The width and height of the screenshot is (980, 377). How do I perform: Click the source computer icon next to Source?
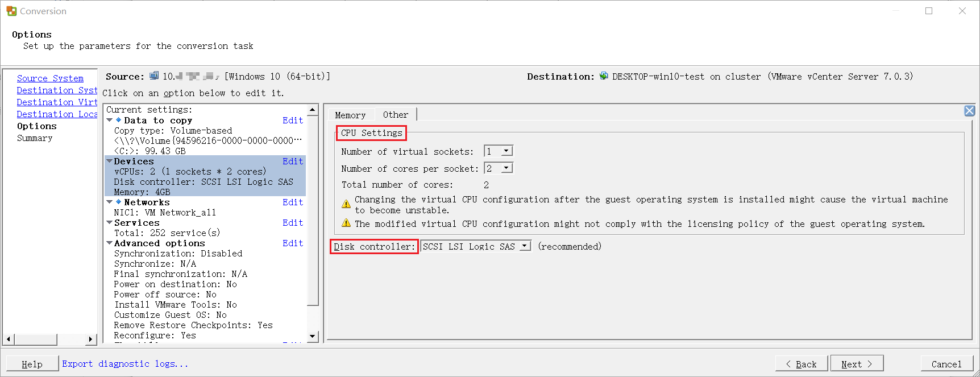click(154, 76)
